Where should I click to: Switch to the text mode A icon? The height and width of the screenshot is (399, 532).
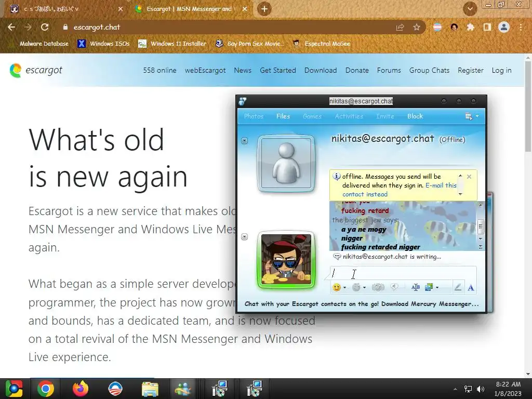(x=471, y=288)
